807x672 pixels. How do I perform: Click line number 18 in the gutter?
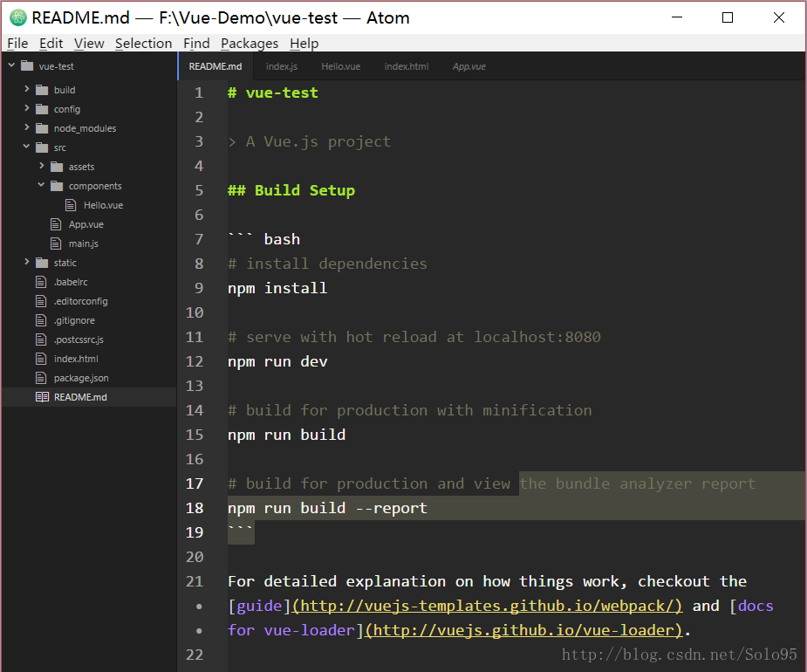(x=195, y=508)
